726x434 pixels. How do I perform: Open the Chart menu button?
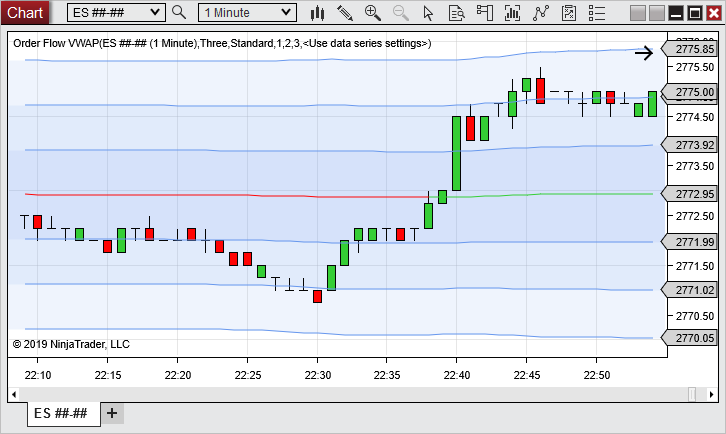[x=26, y=13]
